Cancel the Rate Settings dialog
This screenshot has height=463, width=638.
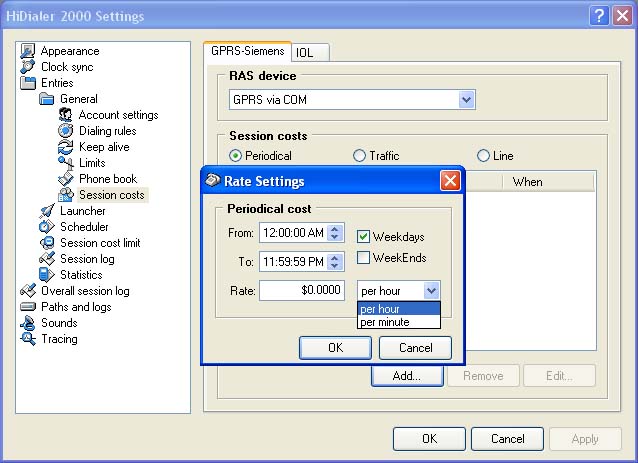[x=415, y=348]
